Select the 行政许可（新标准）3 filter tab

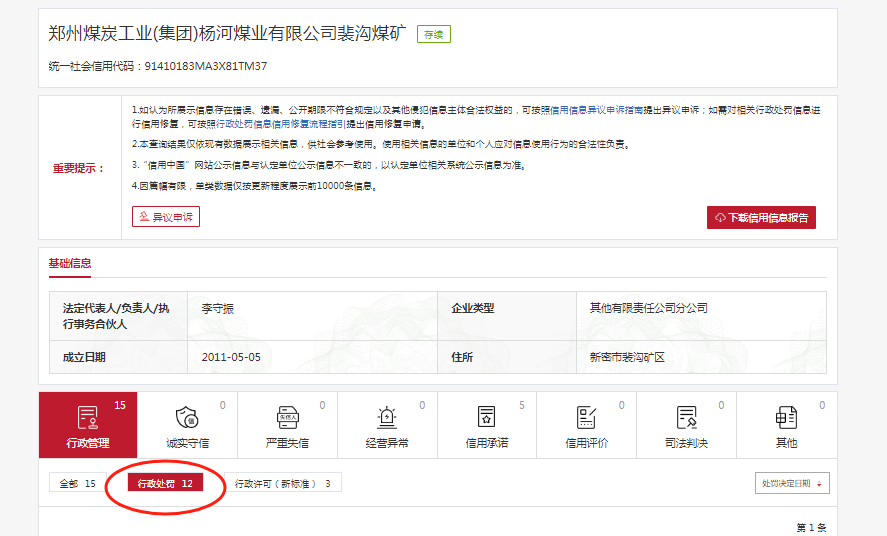(283, 483)
